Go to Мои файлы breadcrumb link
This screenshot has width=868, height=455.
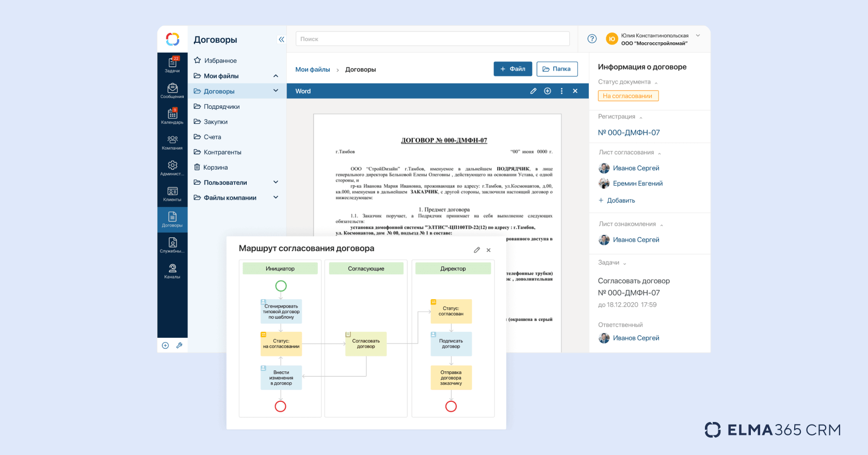pyautogui.click(x=313, y=70)
